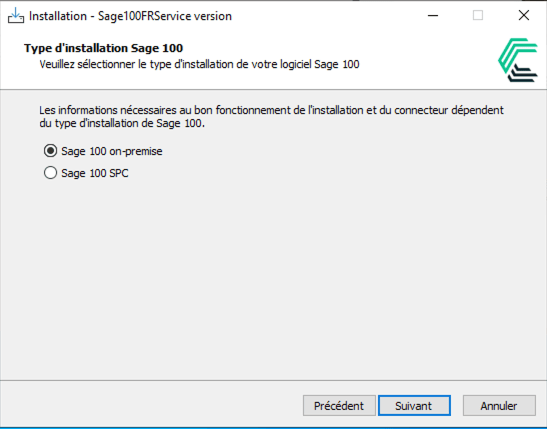Click the "Sage 100 on-premise" option label
Image resolution: width=547 pixels, height=429 pixels.
(112, 151)
